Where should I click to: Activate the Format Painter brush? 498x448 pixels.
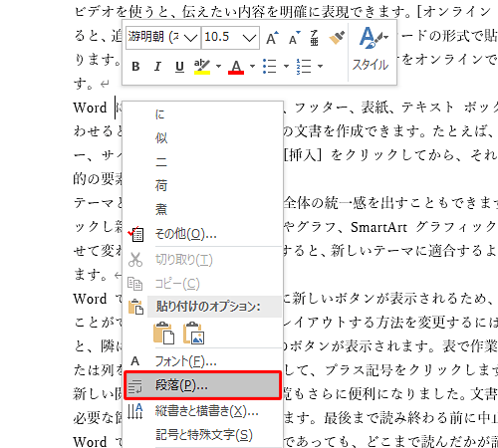[337, 38]
